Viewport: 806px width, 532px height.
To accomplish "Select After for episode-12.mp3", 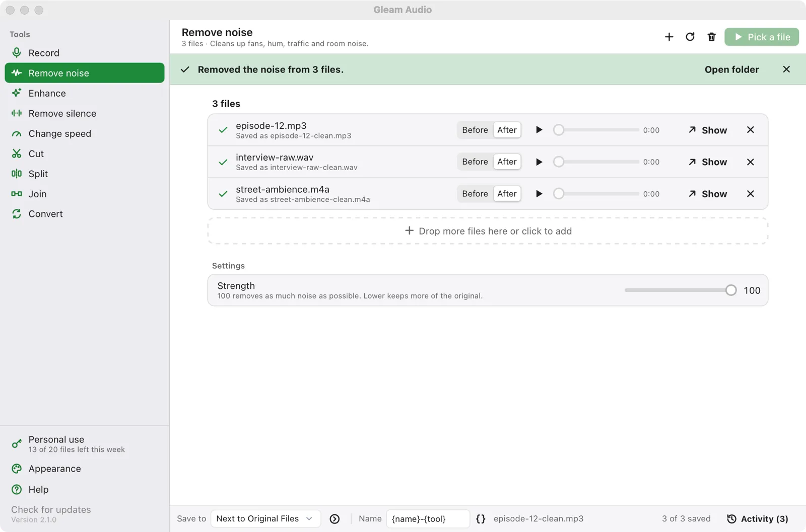I will tap(507, 130).
